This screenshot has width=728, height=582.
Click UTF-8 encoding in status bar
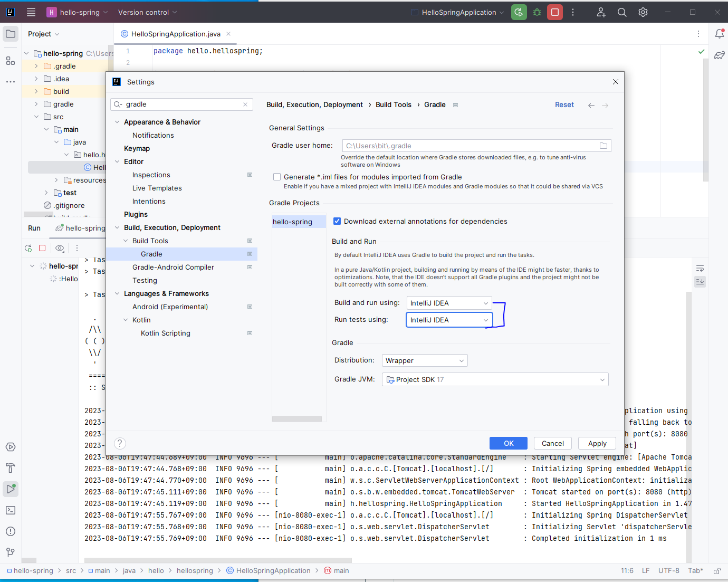click(668, 570)
